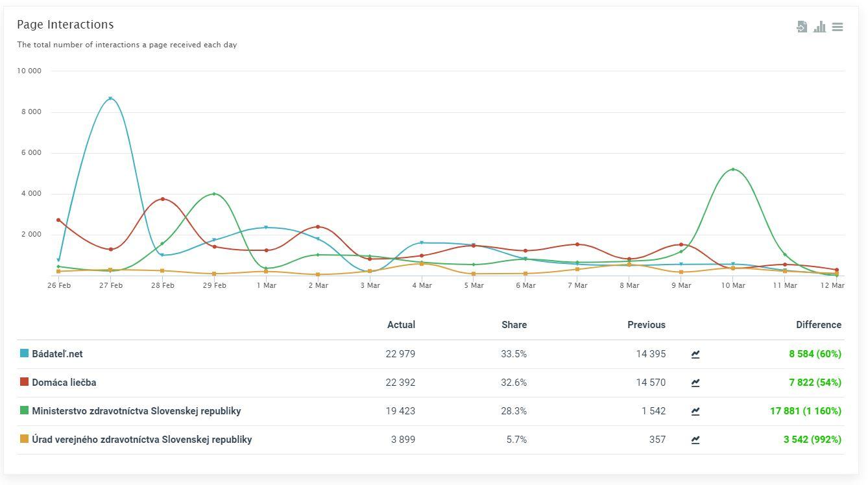
Task: Click trend icon in Domáca liečba row
Action: pyautogui.click(x=695, y=383)
